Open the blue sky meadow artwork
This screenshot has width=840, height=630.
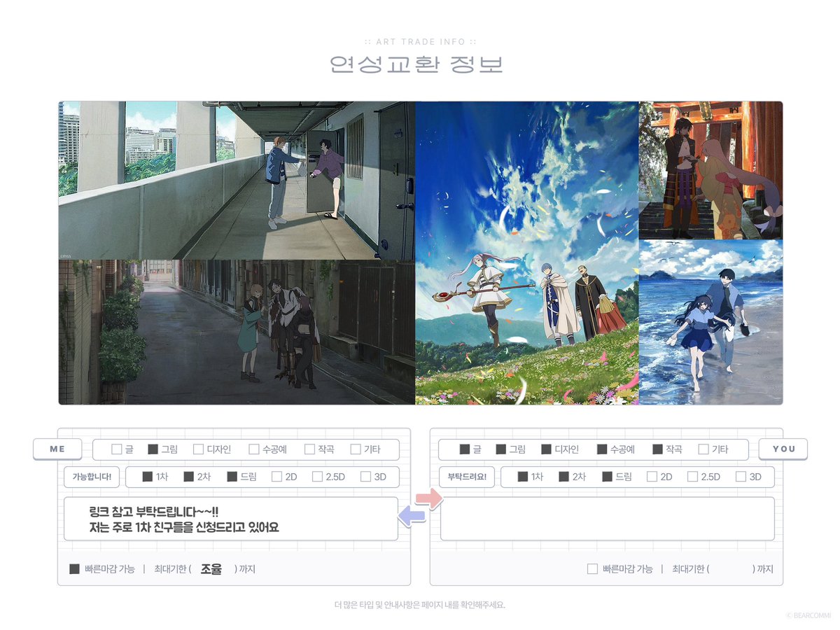[x=527, y=253]
